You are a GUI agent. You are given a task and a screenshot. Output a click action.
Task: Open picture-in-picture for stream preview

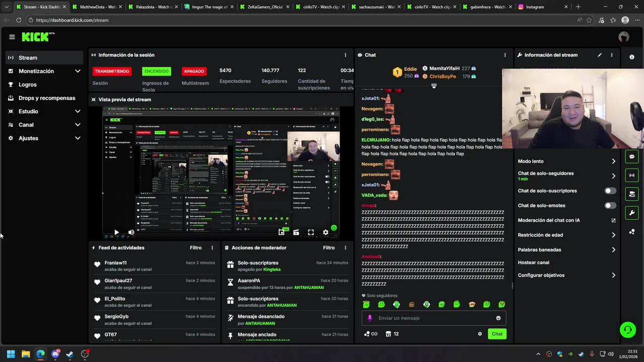(281, 232)
